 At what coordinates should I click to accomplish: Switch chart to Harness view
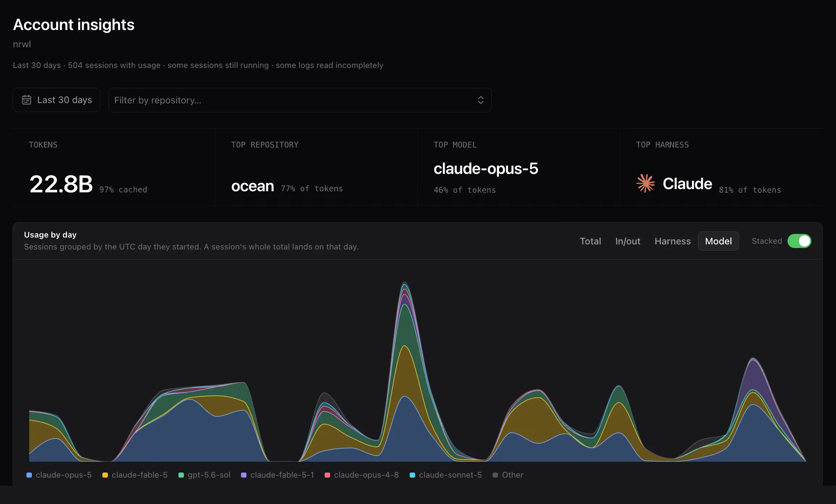point(672,241)
